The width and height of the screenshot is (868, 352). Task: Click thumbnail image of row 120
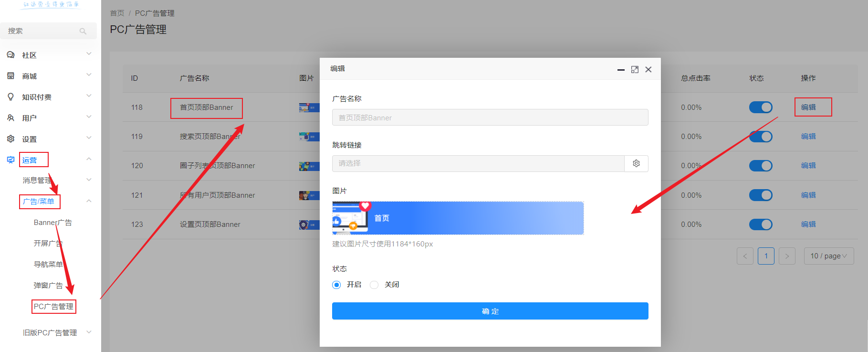pyautogui.click(x=309, y=166)
